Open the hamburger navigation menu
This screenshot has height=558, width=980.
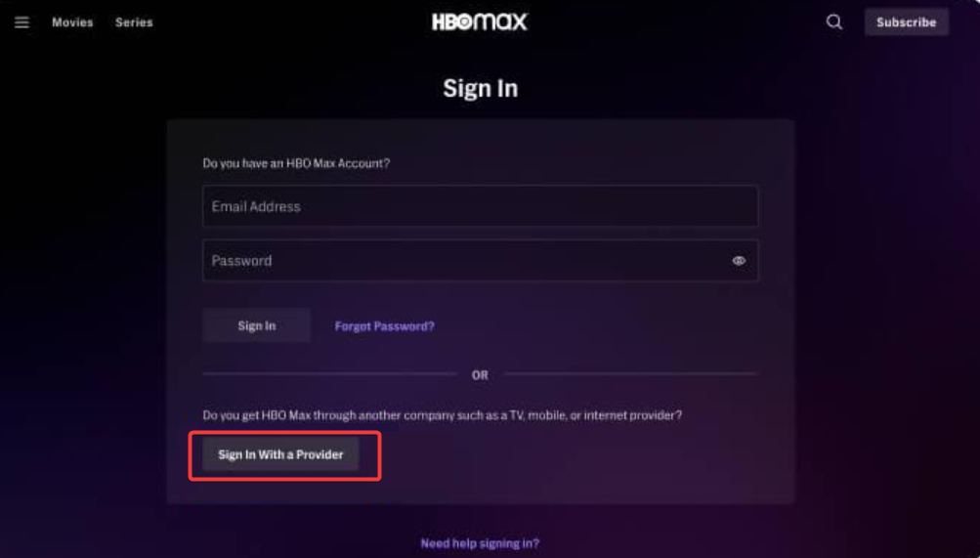[x=21, y=22]
